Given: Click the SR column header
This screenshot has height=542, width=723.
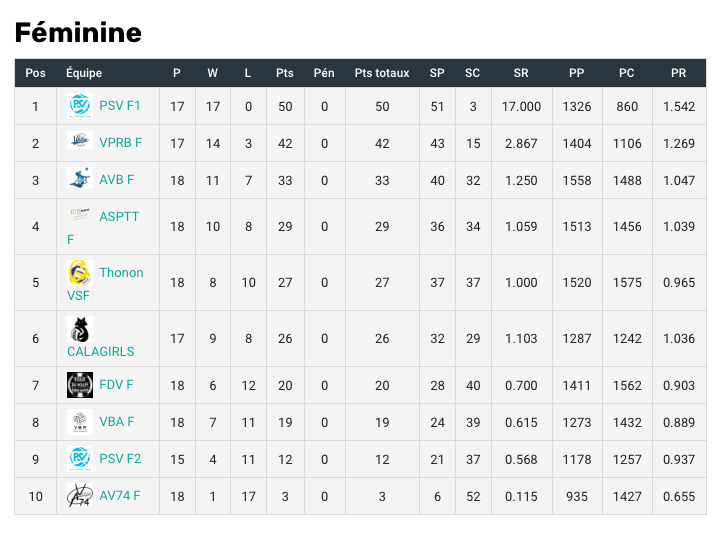Looking at the screenshot, I should pos(521,73).
